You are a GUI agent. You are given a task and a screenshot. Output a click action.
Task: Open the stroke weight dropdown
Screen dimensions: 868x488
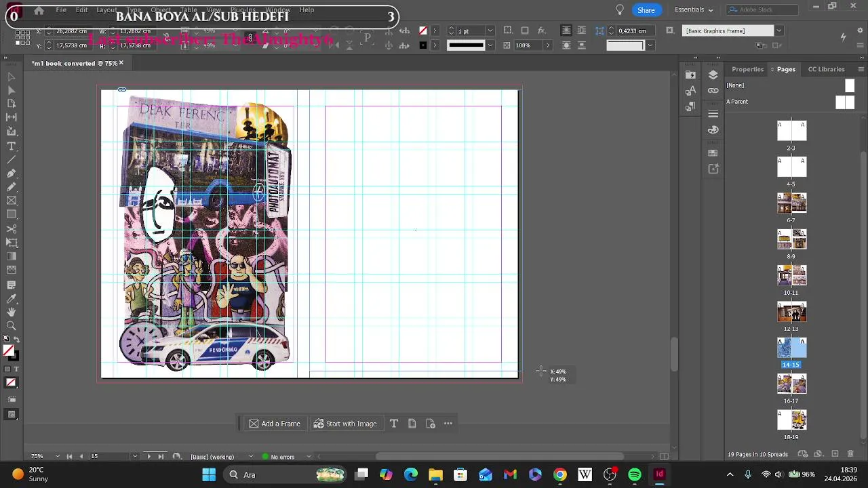click(x=490, y=30)
